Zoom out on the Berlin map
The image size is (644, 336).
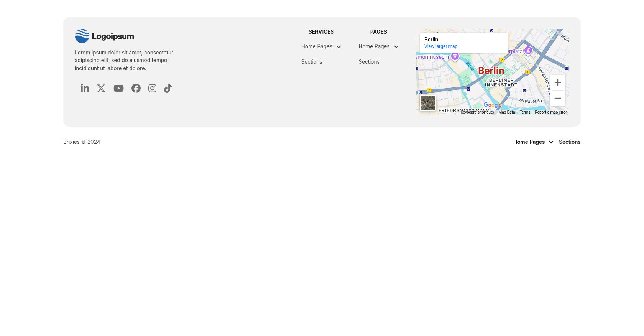(x=557, y=98)
